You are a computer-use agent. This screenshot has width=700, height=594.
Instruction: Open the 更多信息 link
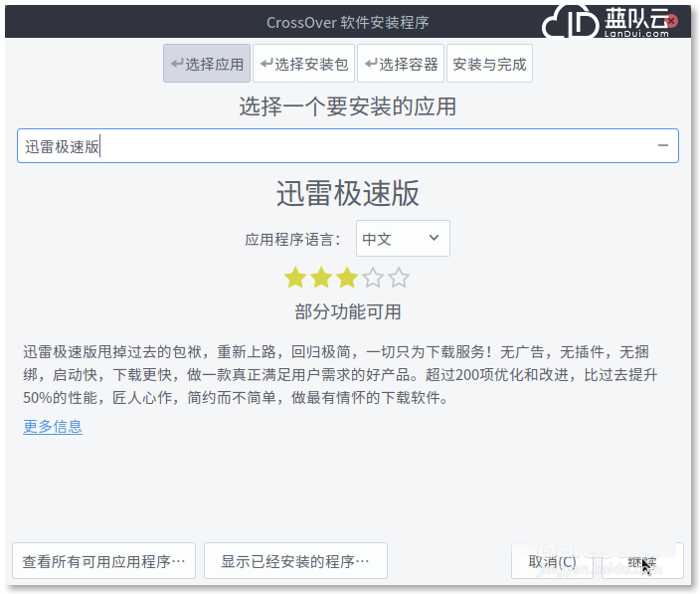(53, 427)
